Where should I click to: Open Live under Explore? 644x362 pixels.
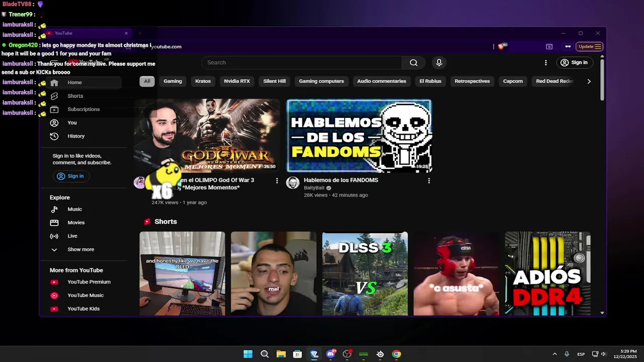pos(85,236)
